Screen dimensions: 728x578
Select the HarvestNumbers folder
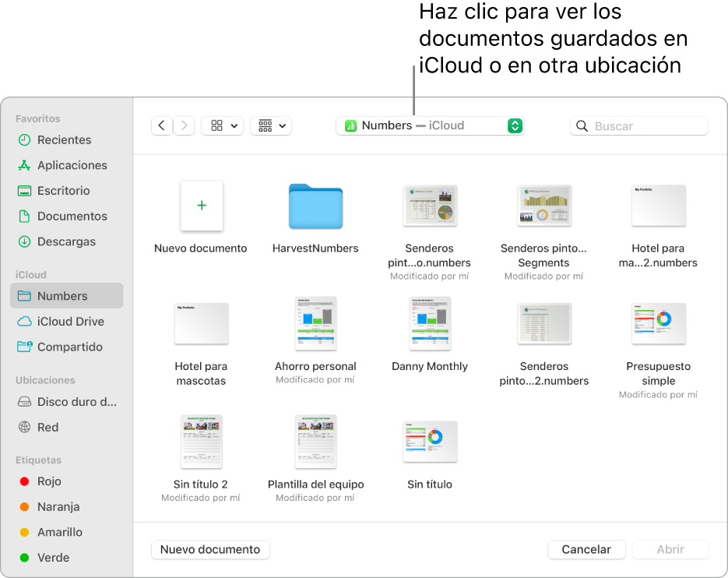pyautogui.click(x=315, y=206)
